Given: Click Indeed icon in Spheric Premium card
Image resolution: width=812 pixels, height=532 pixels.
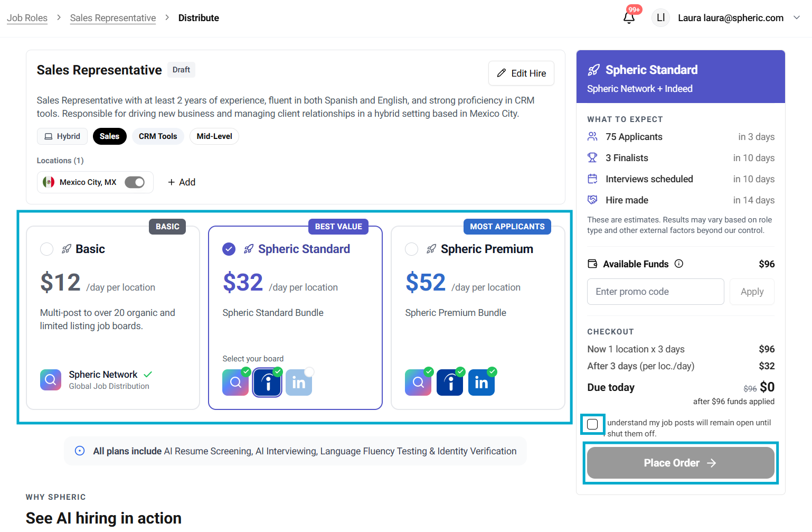Looking at the screenshot, I should [x=449, y=382].
